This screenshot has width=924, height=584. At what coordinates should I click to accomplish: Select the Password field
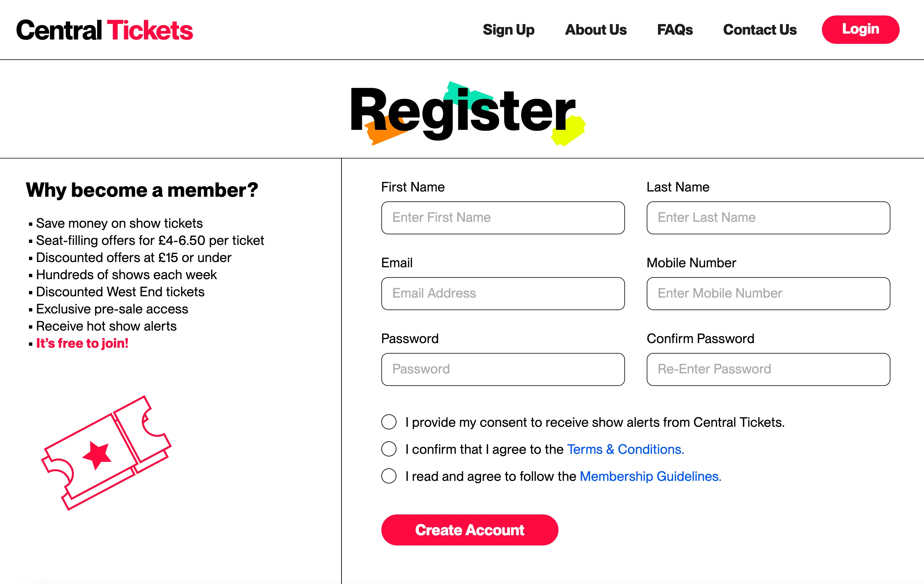point(503,369)
